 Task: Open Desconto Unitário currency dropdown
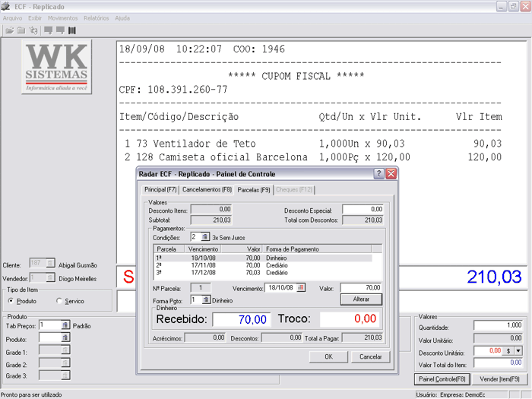(x=518, y=350)
